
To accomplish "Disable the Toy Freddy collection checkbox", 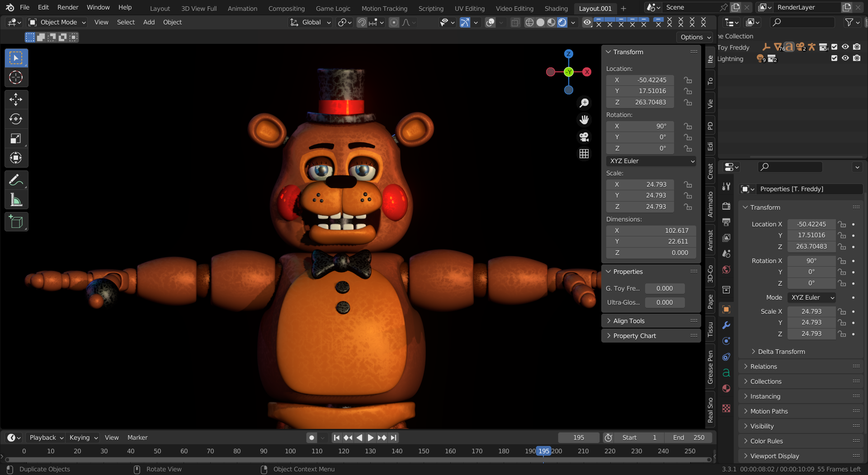I will tap(834, 47).
